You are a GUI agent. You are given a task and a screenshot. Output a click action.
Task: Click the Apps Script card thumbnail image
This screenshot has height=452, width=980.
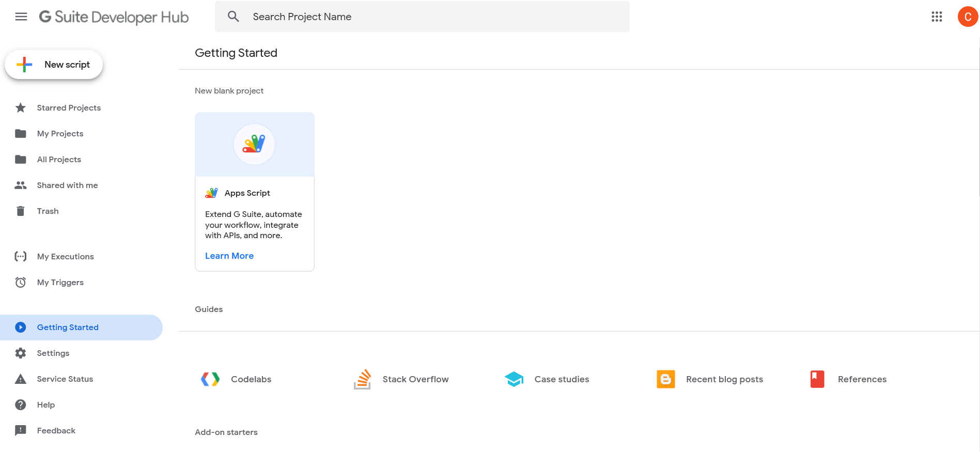tap(254, 144)
